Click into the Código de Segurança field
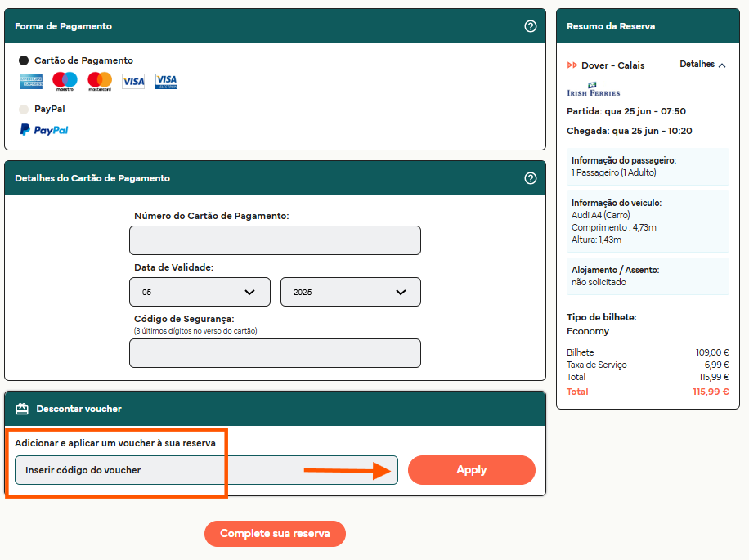The height and width of the screenshot is (560, 749). (275, 353)
